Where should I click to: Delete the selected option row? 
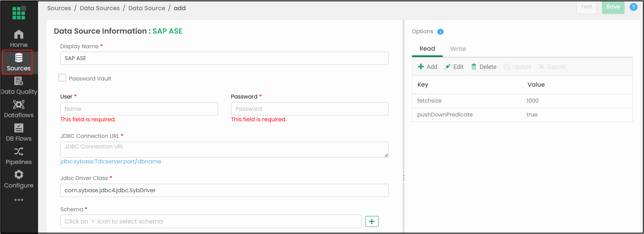(x=484, y=67)
